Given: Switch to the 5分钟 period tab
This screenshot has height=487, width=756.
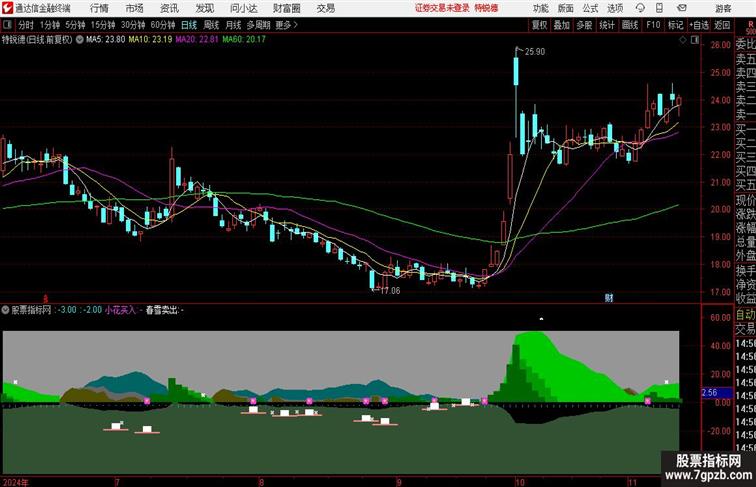Looking at the screenshot, I should [75, 25].
